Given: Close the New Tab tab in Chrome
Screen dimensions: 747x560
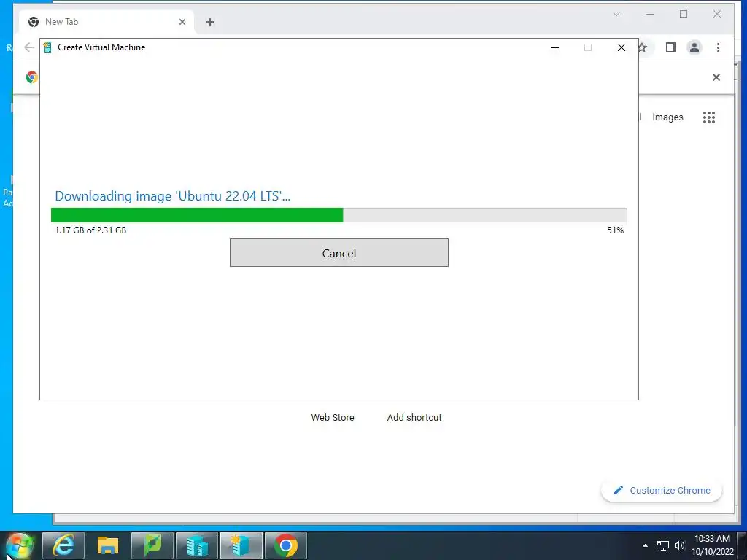Looking at the screenshot, I should 182,22.
